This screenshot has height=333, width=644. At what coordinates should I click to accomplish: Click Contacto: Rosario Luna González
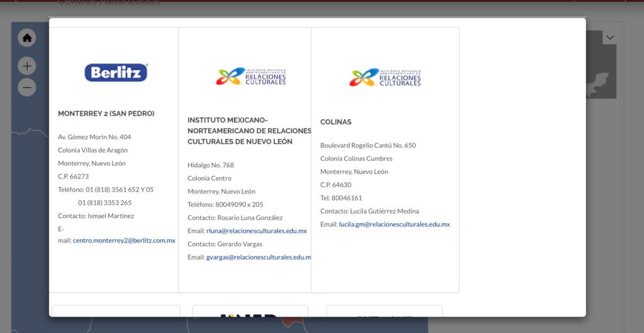click(235, 218)
